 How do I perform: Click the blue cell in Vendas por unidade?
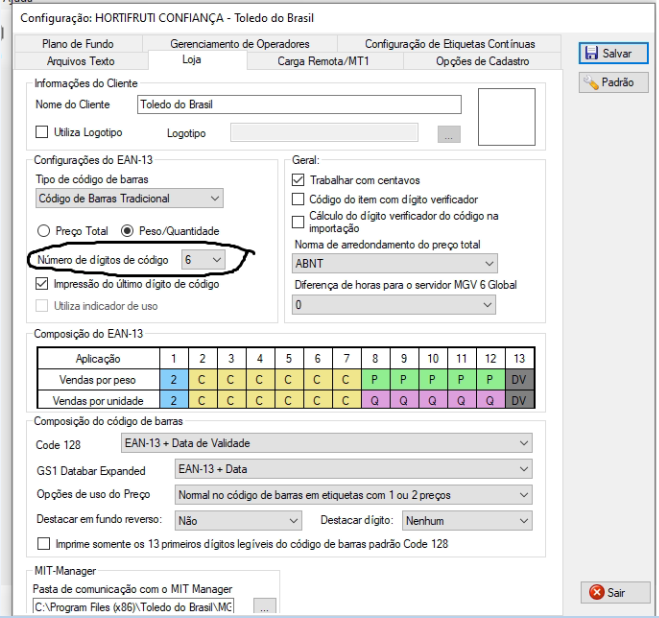point(174,400)
